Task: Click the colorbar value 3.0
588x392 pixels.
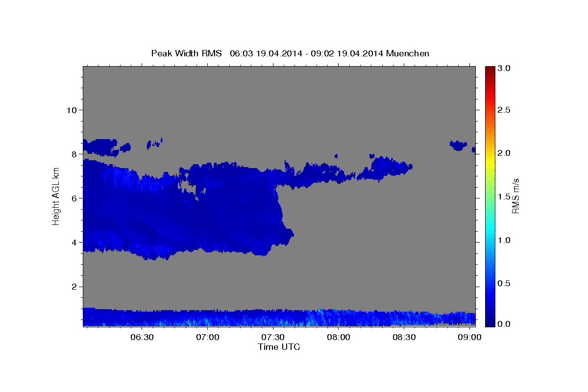Action: pos(505,68)
